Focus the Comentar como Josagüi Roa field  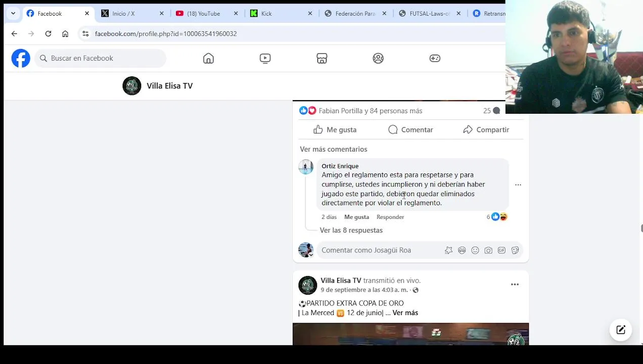coord(380,250)
